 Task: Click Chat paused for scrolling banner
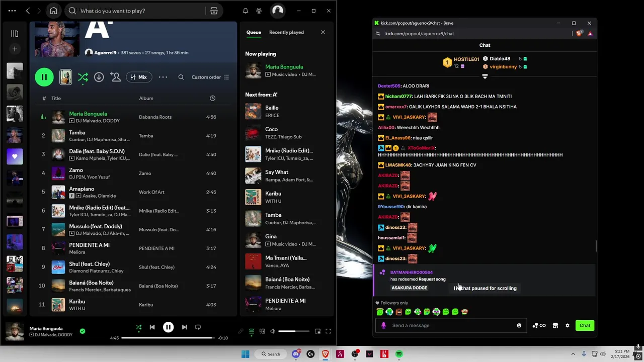485,288
